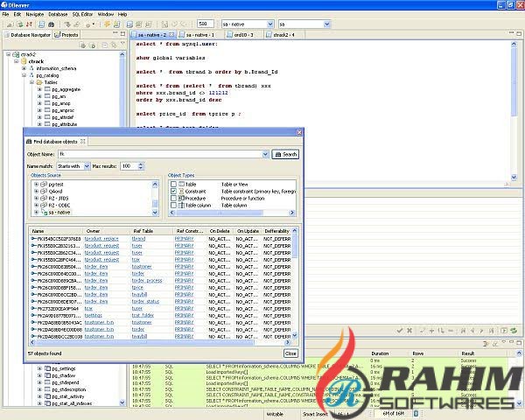Enable the Table object type checkbox
Image resolution: width=525 pixels, height=420 pixels.
pyautogui.click(x=172, y=185)
